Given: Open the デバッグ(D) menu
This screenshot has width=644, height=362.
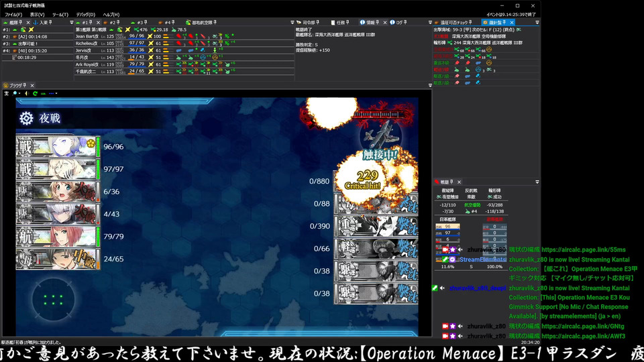Looking at the screenshot, I should tap(85, 14).
